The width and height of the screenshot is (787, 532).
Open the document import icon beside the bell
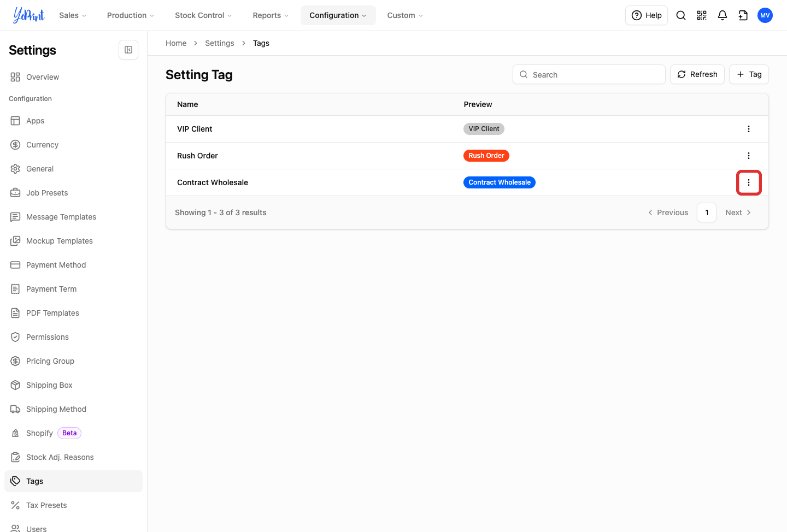[743, 15]
